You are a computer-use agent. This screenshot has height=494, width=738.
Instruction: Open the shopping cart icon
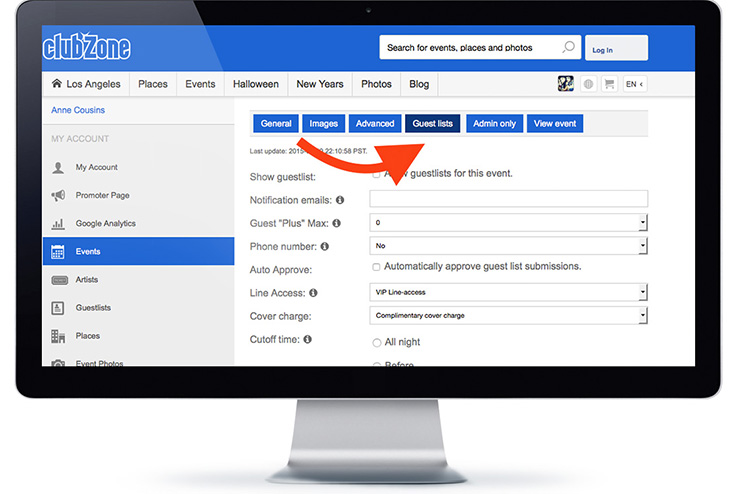[610, 84]
